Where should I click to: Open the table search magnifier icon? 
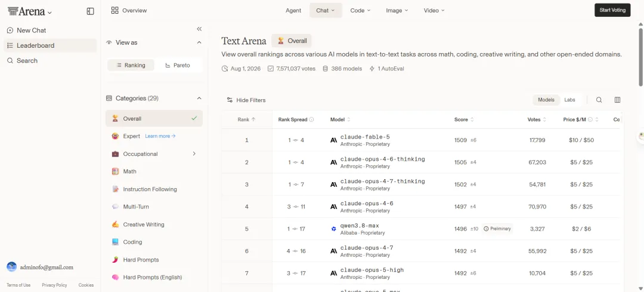tap(599, 100)
